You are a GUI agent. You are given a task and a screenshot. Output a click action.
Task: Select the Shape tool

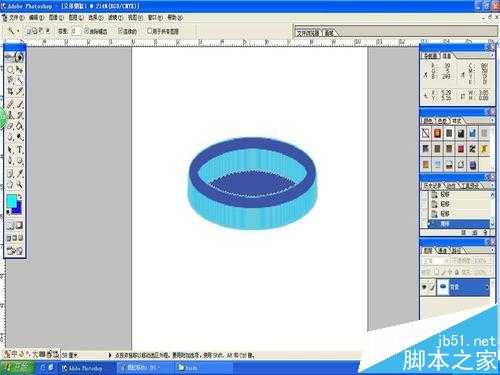tap(20, 161)
